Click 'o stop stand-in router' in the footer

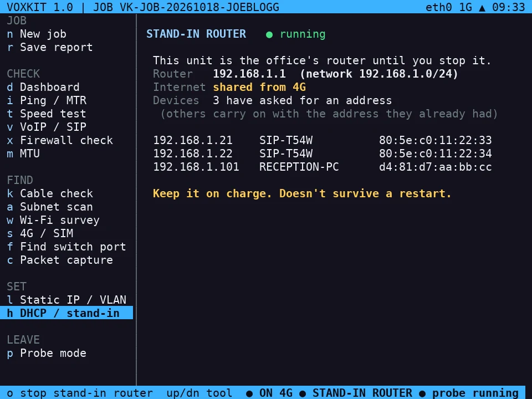tap(80, 393)
